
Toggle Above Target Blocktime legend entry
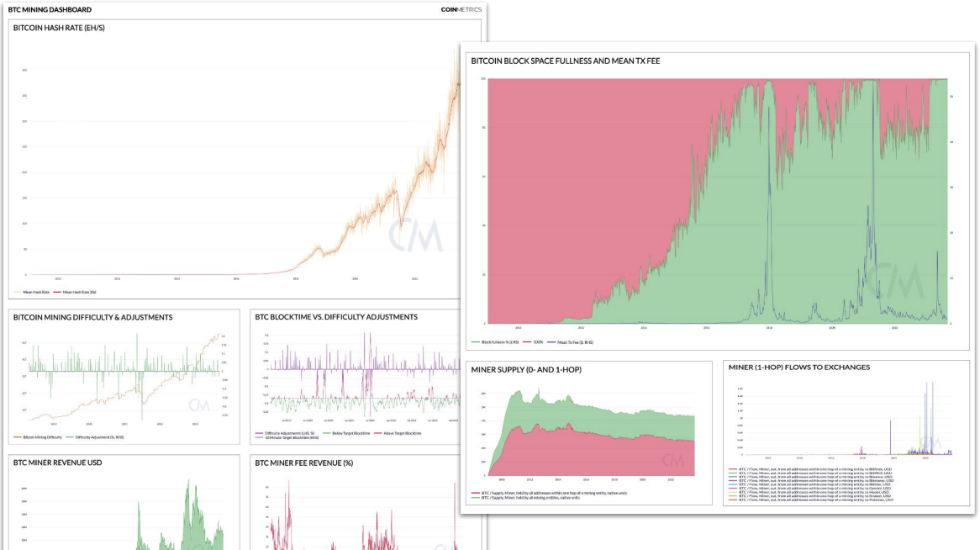pyautogui.click(x=400, y=432)
